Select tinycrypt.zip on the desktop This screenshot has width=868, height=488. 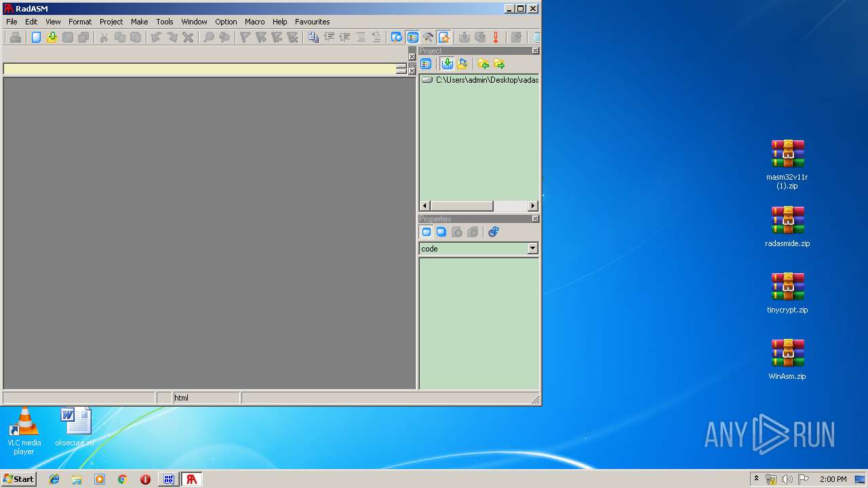coord(787,293)
